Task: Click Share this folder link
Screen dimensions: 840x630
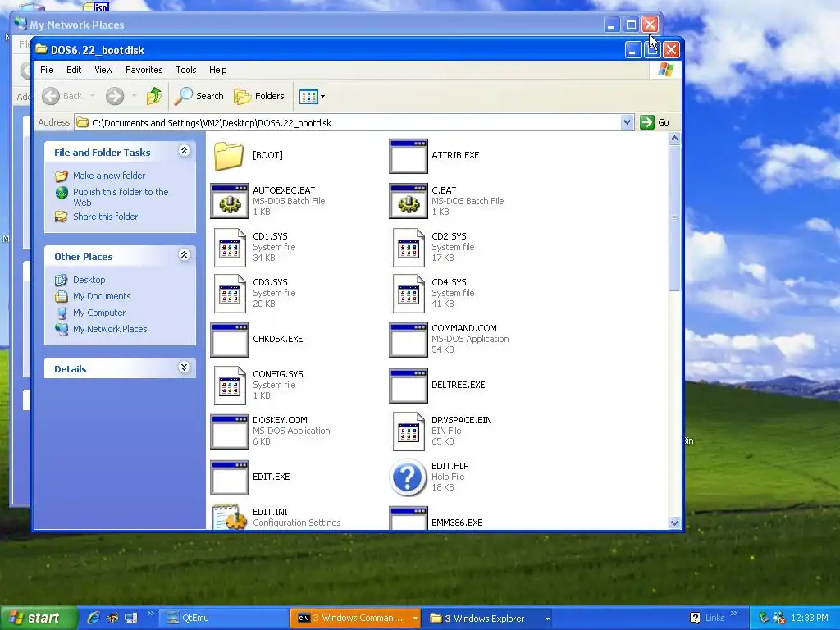Action: 105,217
